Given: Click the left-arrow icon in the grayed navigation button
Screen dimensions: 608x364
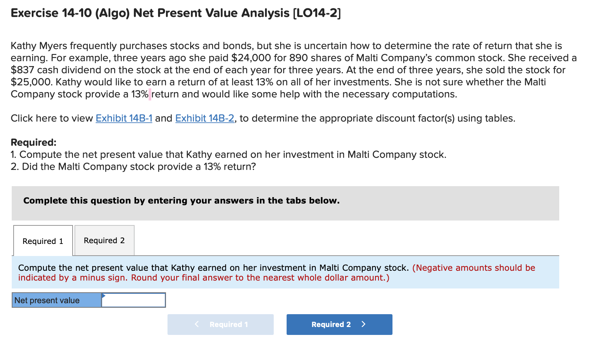Looking at the screenshot, I should [x=197, y=324].
